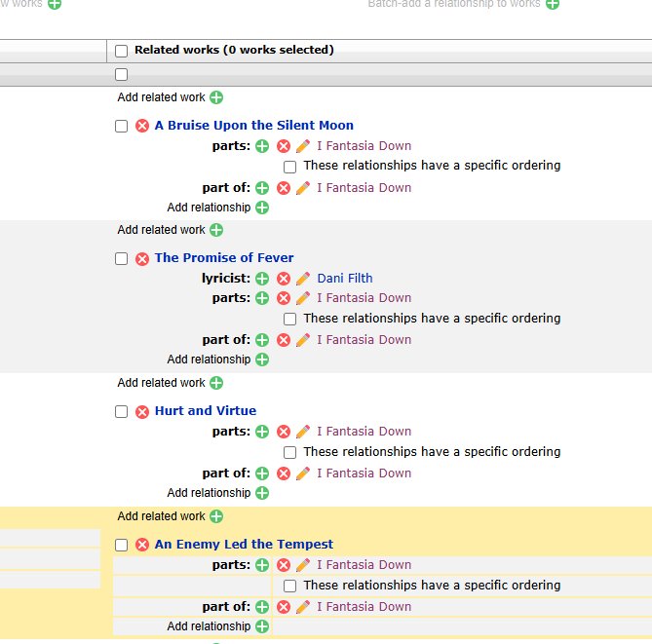Delete part of relationship of The Promise of Fever
This screenshot has height=644, width=652.
284,340
